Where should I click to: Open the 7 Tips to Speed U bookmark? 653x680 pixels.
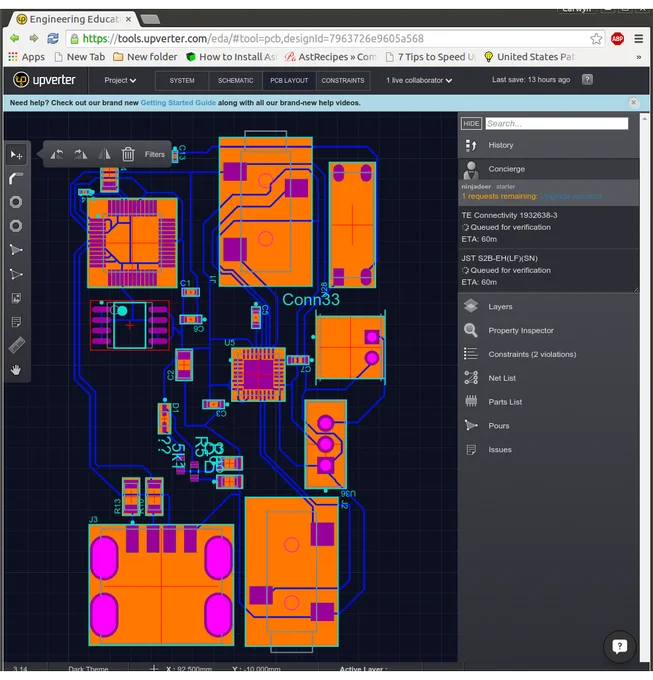pyautogui.click(x=430, y=57)
